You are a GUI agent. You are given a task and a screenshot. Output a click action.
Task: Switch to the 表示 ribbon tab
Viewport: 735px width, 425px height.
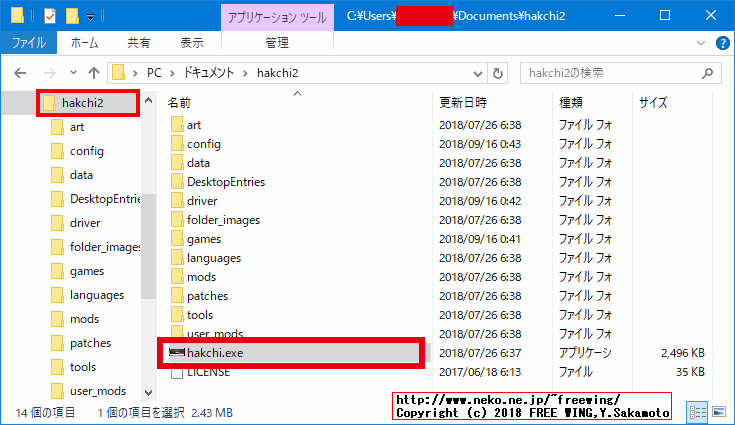191,43
